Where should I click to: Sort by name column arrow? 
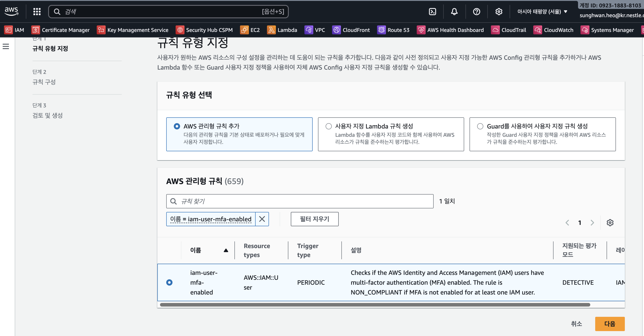[x=226, y=250]
